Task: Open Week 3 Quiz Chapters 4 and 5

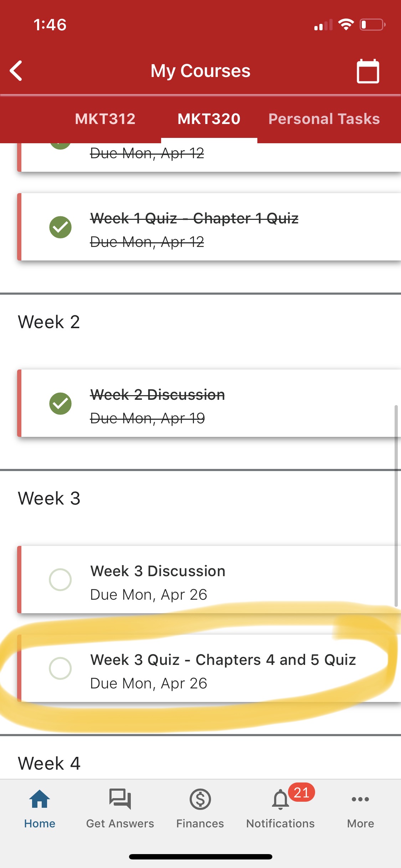Action: (x=223, y=660)
